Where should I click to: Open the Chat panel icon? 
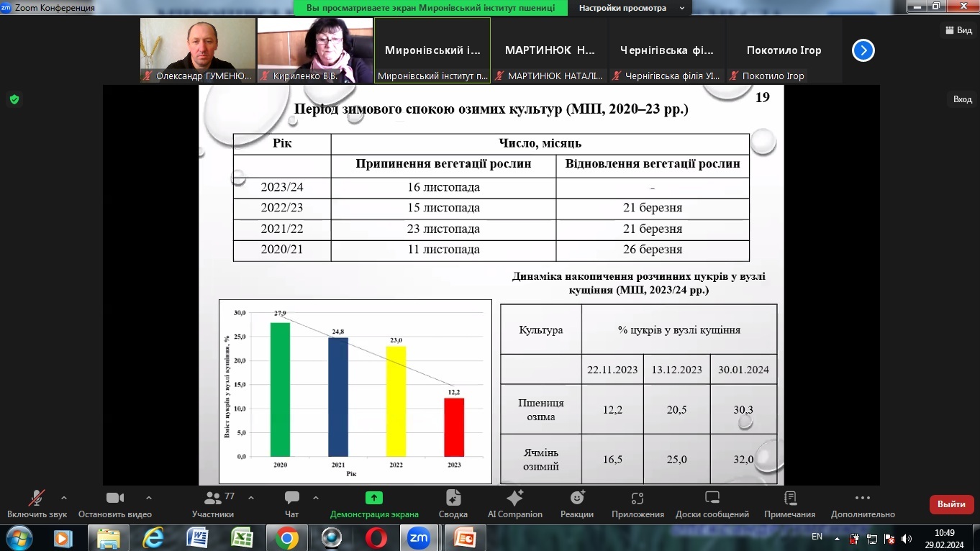(291, 498)
